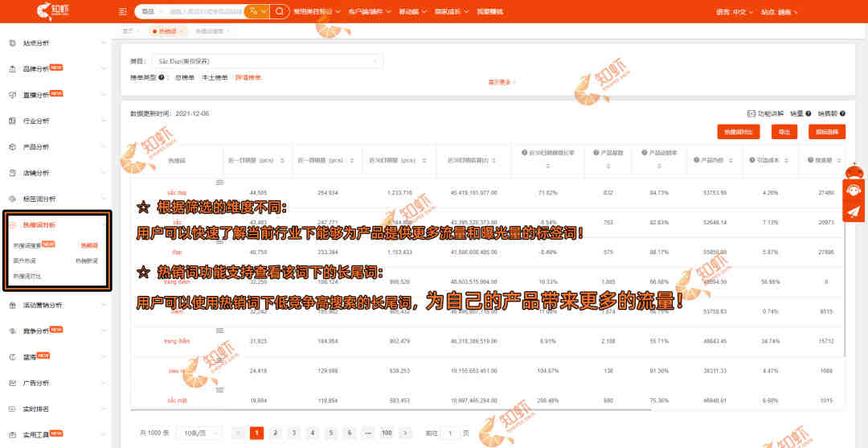Select the 本土榜单 ranking type
The width and height of the screenshot is (868, 448).
214,78
